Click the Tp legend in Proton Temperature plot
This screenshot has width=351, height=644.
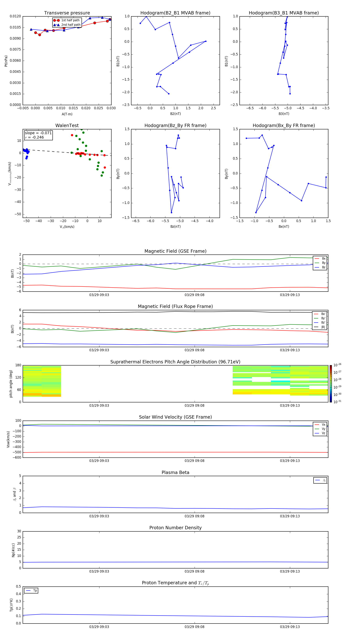click(31, 591)
